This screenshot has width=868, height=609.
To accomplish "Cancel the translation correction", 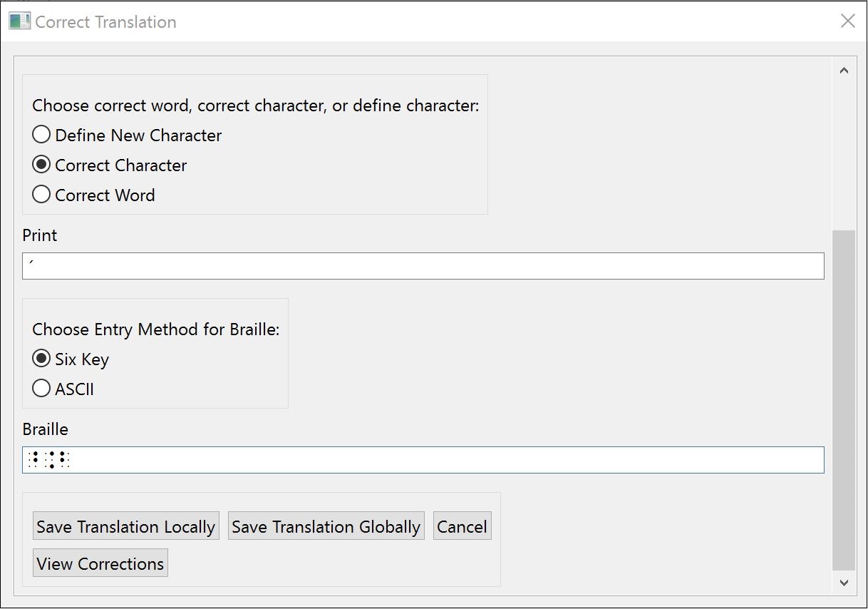I will 463,526.
